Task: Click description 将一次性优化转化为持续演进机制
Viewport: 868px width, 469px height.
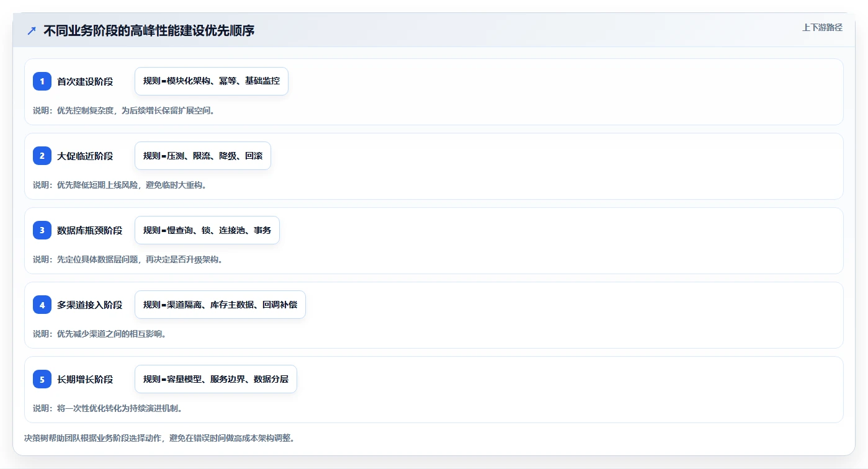Action: pos(107,408)
